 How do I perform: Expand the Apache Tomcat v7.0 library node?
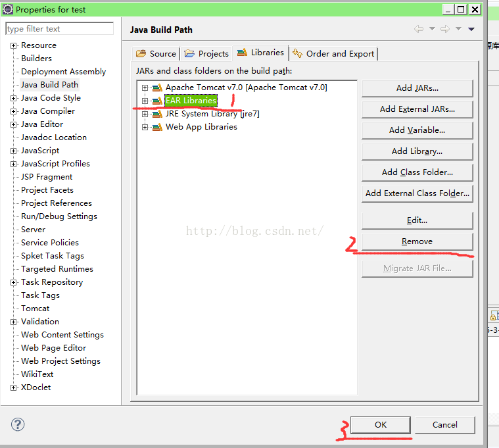(145, 87)
